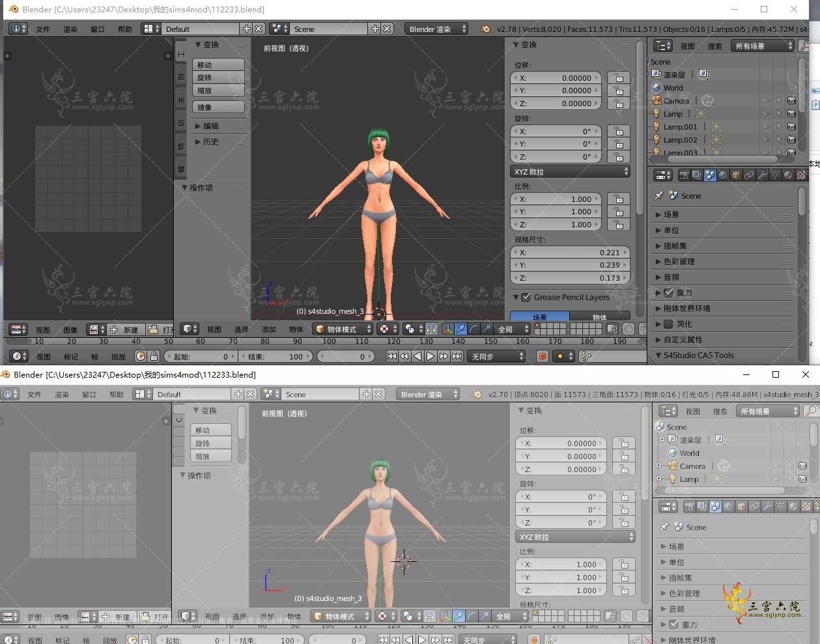Screen dimensions: 820x644
Task: Toggle the Gravity (重力) checkbox in top window
Action: coord(668,292)
